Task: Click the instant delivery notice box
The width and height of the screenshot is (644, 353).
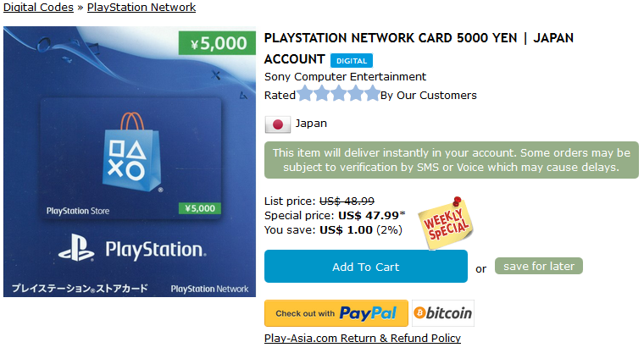Action: pos(449,160)
